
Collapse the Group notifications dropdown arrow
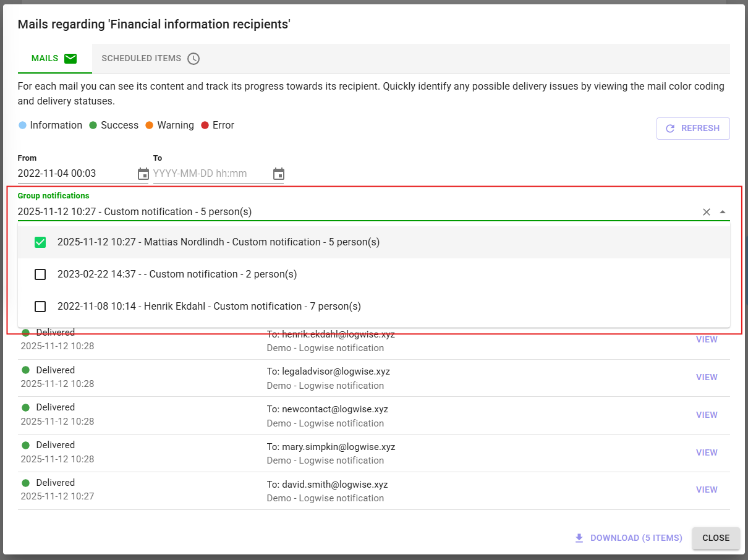point(722,212)
